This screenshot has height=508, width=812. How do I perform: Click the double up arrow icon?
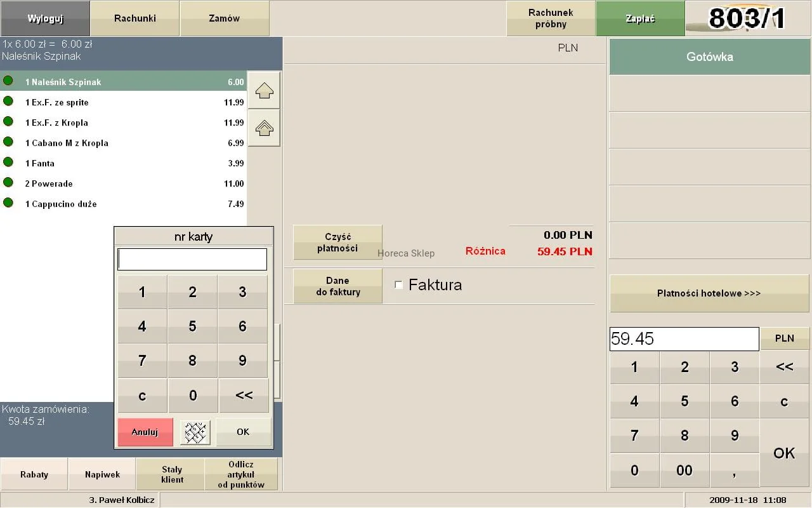[x=264, y=128]
